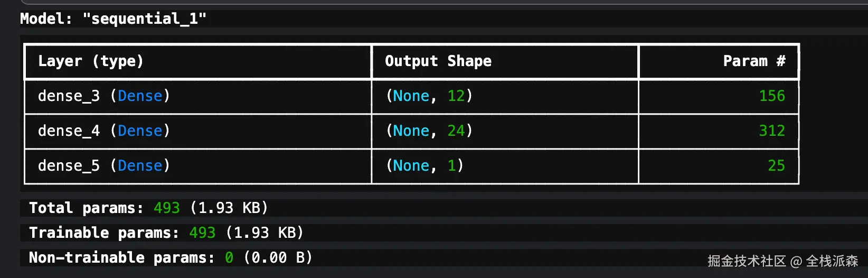Click the 156 param count value
This screenshot has width=868, height=278.
(771, 96)
